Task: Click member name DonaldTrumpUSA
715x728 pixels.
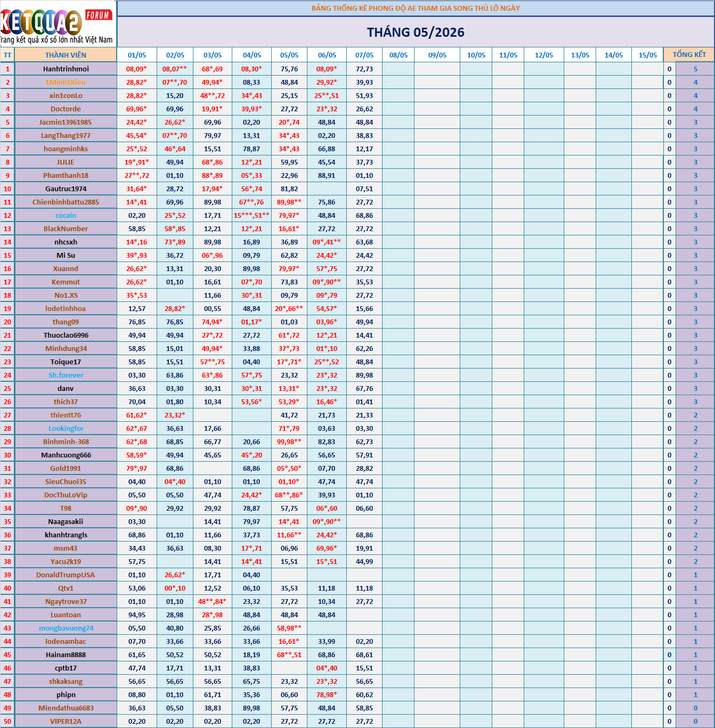Action: [x=66, y=575]
